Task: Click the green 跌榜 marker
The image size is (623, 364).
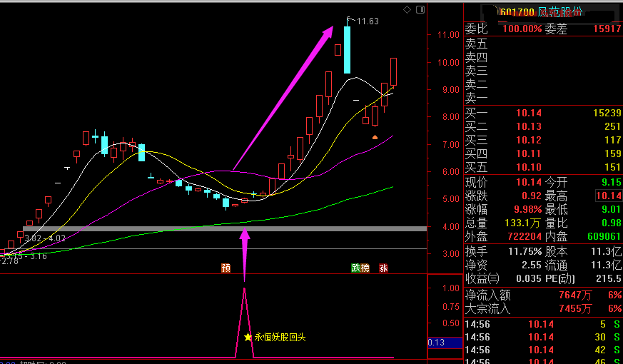Action: pos(360,268)
